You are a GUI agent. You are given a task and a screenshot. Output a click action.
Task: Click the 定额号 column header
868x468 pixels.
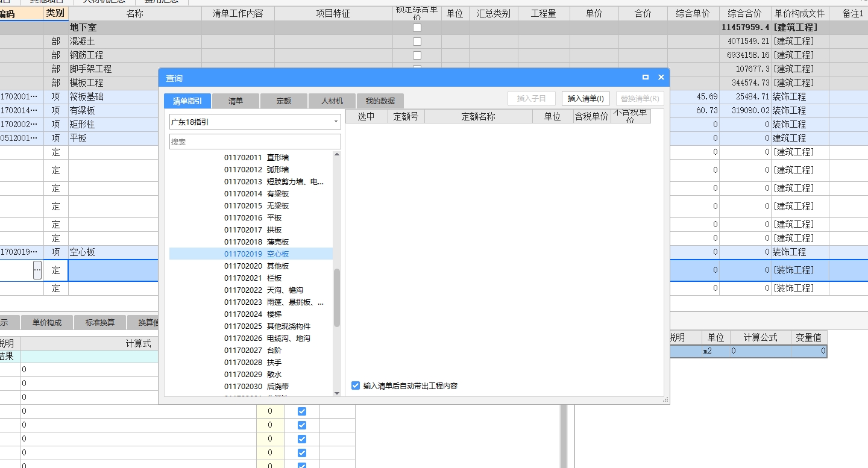pyautogui.click(x=406, y=116)
